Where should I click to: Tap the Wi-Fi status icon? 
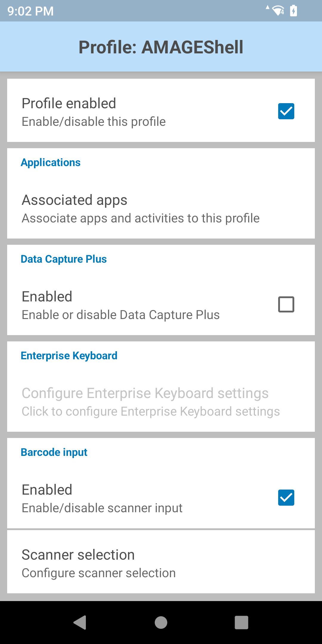tap(278, 11)
